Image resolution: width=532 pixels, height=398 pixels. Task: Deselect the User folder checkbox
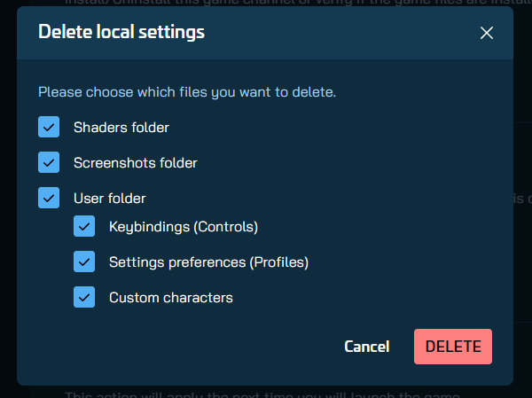pos(49,199)
